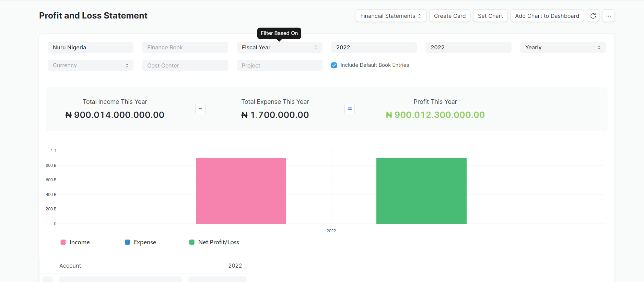644x282 pixels.
Task: Toggle Expense legend blue swatch
Action: [127, 242]
